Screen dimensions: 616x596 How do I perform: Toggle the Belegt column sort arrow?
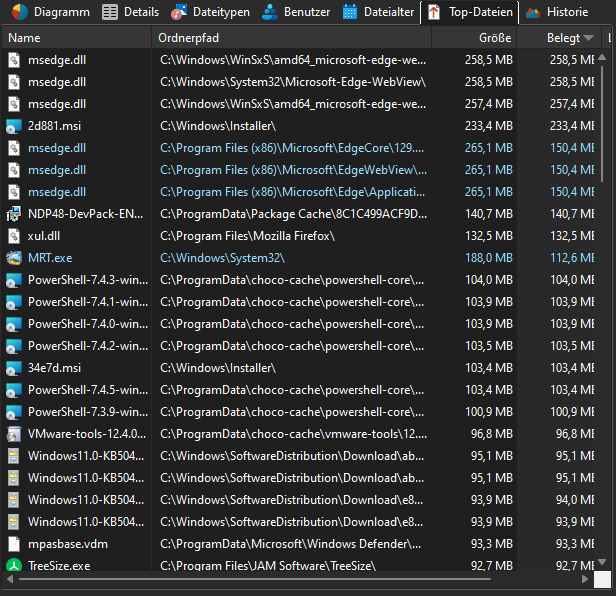588,38
